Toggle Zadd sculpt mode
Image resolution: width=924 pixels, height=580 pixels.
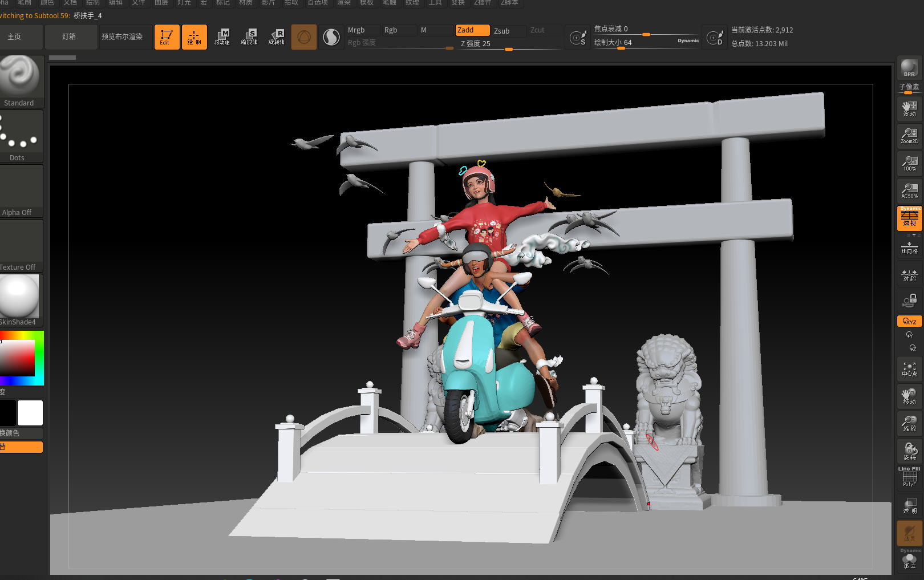point(472,30)
